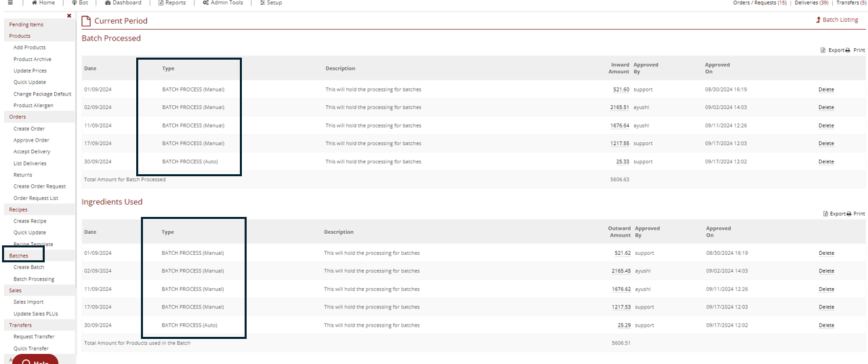Click inward amount 2165.51 link
868x364 pixels.
click(x=619, y=107)
